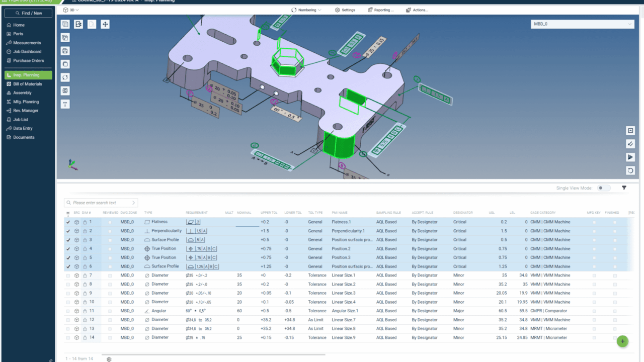Click the 'CMPR | Comparator' gage category cell

click(x=549, y=311)
